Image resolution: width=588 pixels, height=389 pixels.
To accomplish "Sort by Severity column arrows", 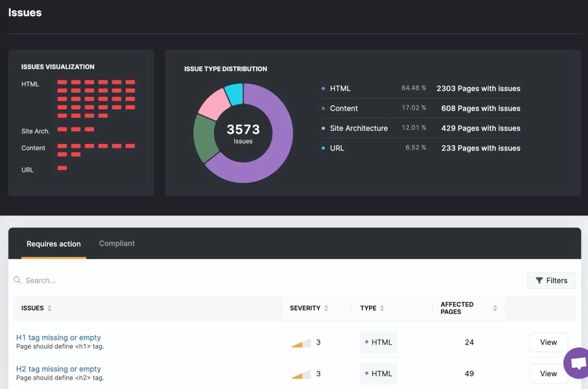I will pyautogui.click(x=326, y=308).
